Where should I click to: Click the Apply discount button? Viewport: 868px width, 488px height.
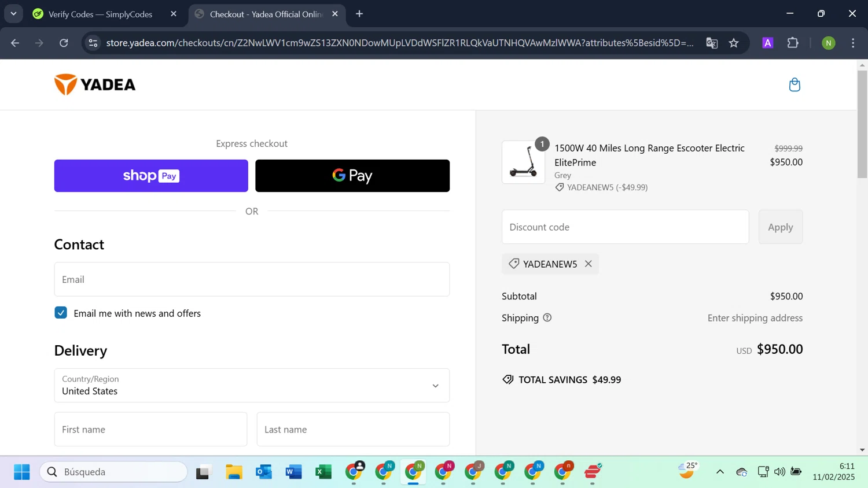(781, 227)
